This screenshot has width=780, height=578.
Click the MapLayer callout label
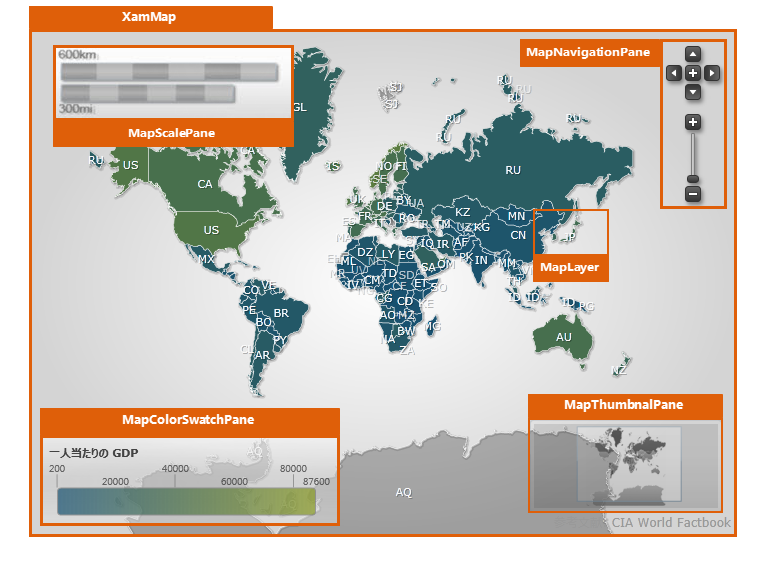coord(569,268)
